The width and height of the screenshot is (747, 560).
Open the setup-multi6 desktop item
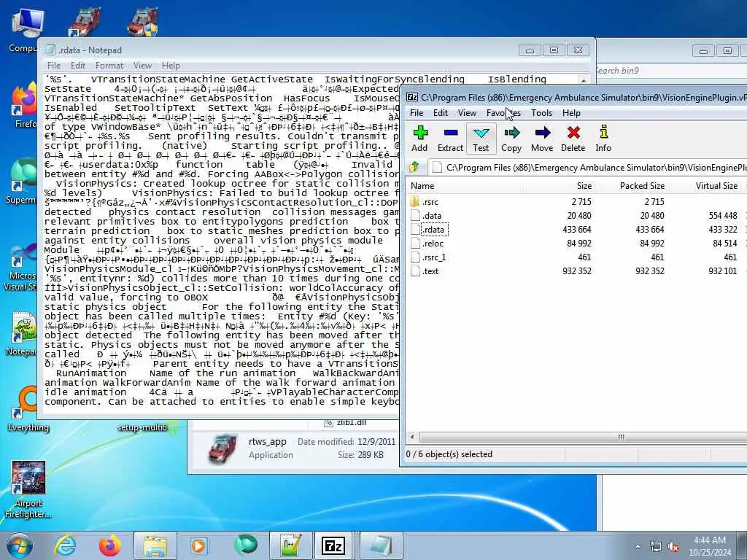coord(142,427)
